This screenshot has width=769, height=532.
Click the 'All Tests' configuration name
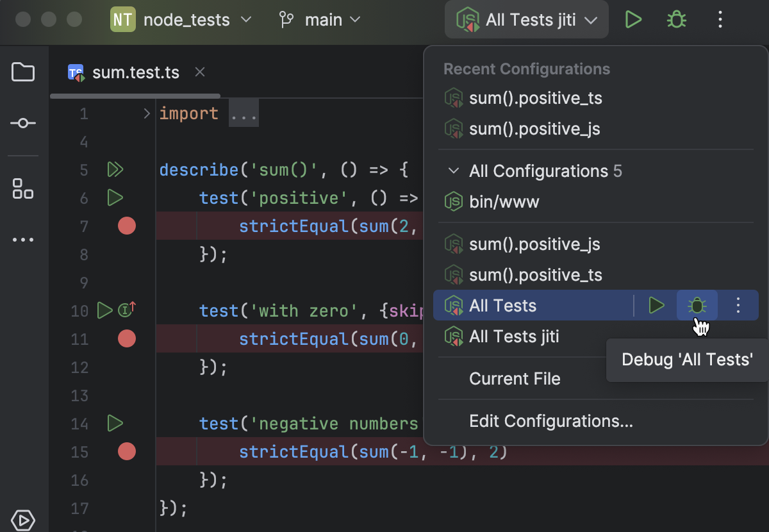click(503, 306)
